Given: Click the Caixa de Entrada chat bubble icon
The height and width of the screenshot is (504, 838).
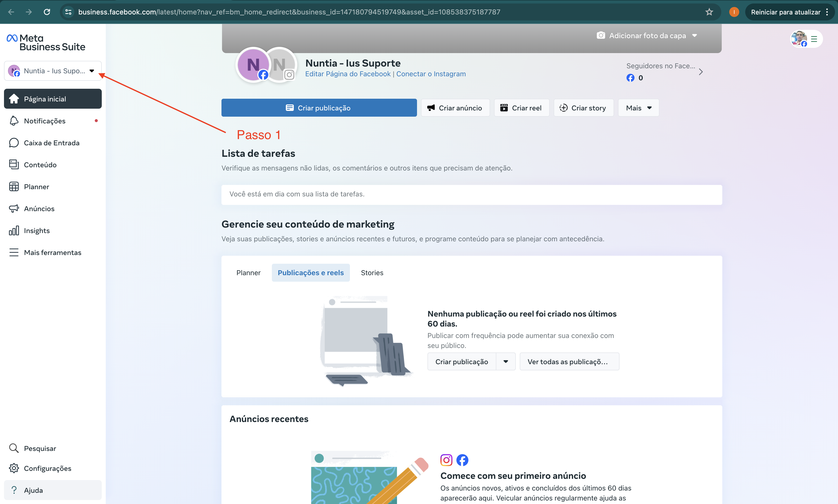Looking at the screenshot, I should [14, 143].
